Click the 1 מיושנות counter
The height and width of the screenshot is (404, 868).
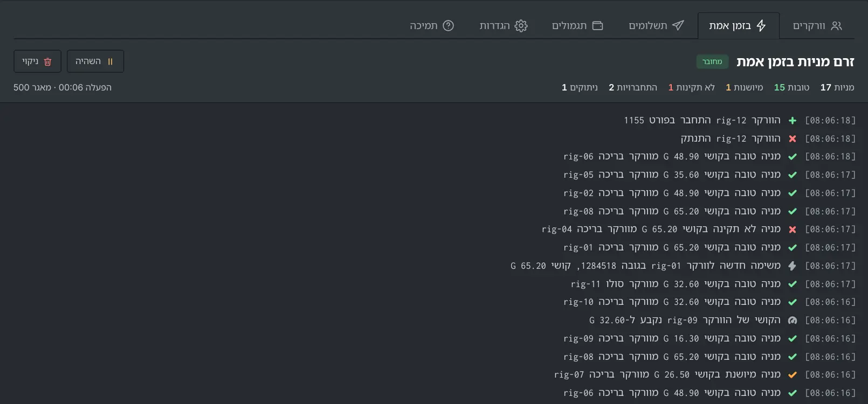(745, 87)
